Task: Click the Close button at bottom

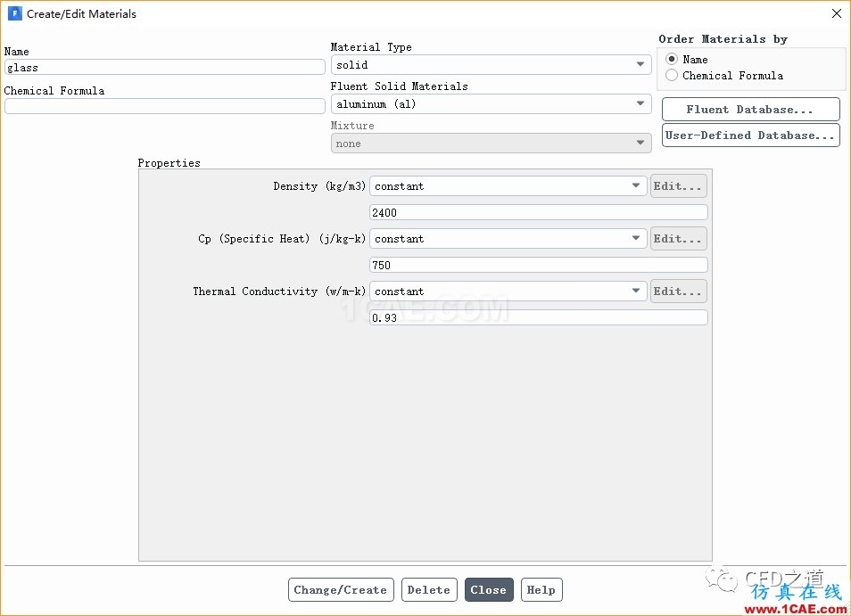Action: (x=489, y=590)
